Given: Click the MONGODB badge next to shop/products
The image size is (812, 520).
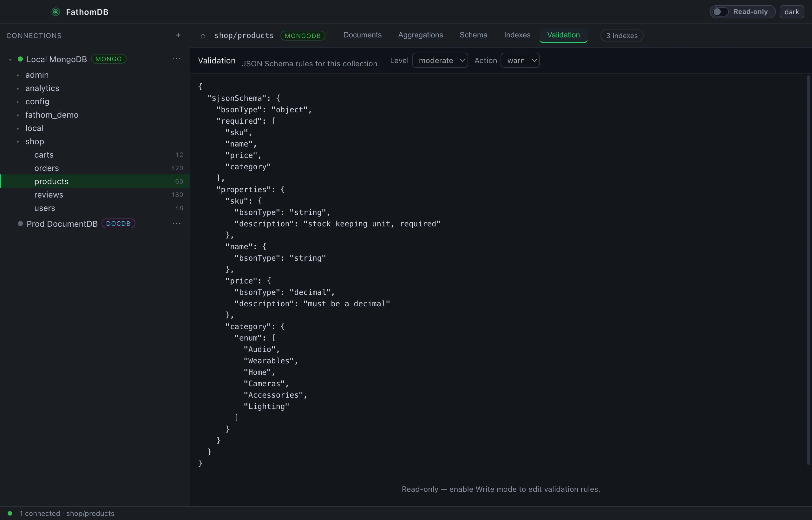Looking at the screenshot, I should (x=303, y=36).
